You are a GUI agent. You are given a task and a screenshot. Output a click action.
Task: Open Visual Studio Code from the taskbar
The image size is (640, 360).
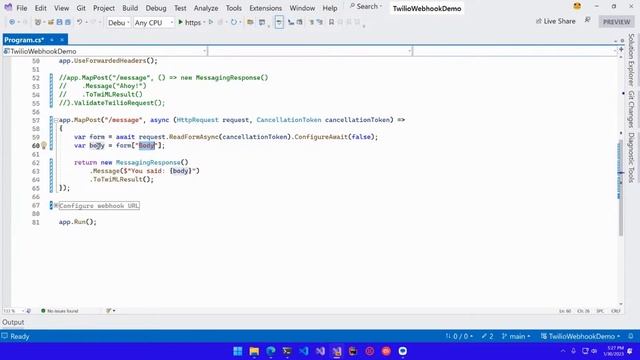(304, 351)
